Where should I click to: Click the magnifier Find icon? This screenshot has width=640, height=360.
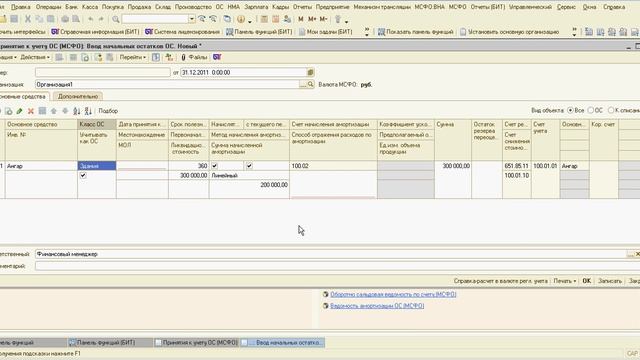(x=116, y=19)
